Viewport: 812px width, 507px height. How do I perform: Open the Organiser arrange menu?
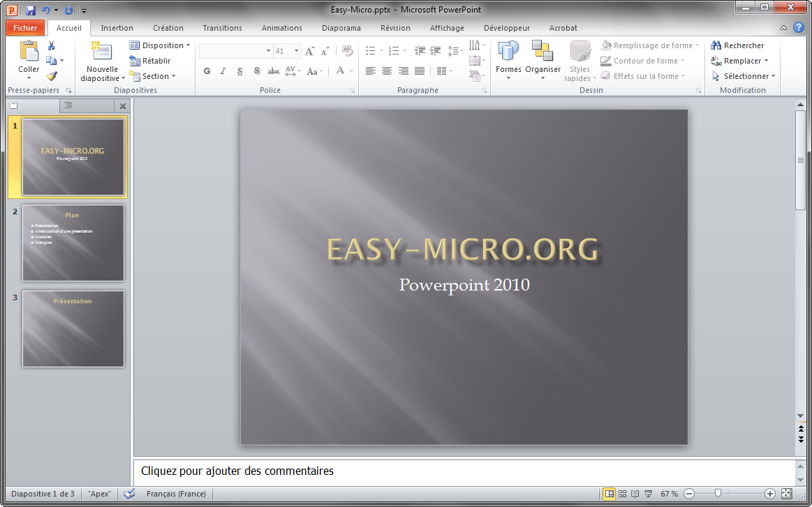point(542,60)
